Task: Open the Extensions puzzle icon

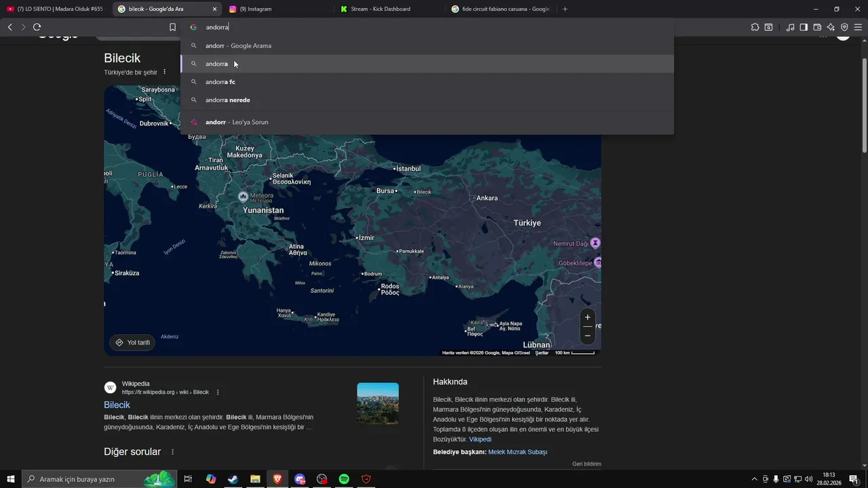Action: coord(755,27)
